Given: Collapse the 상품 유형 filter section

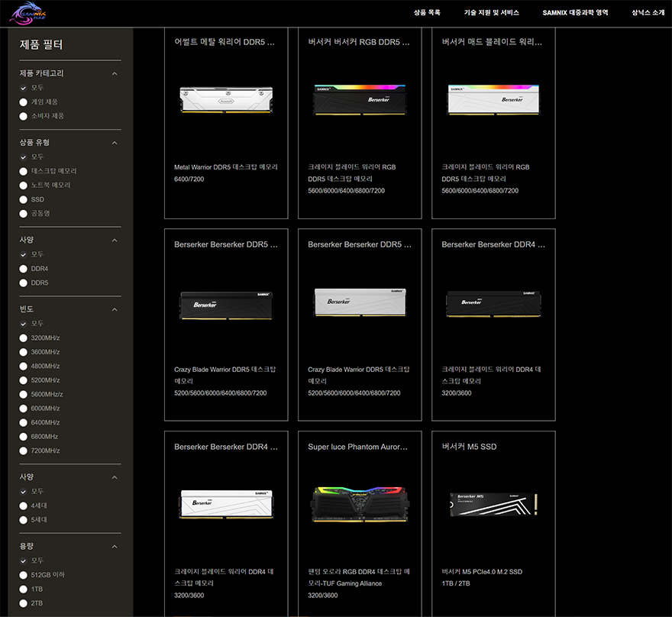Looking at the screenshot, I should pyautogui.click(x=115, y=143).
